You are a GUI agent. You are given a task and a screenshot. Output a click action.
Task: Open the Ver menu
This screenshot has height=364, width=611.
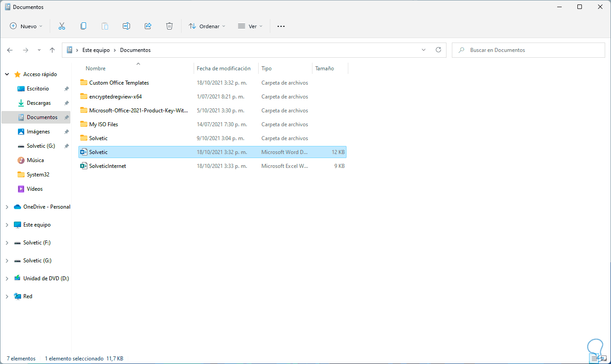point(250,26)
